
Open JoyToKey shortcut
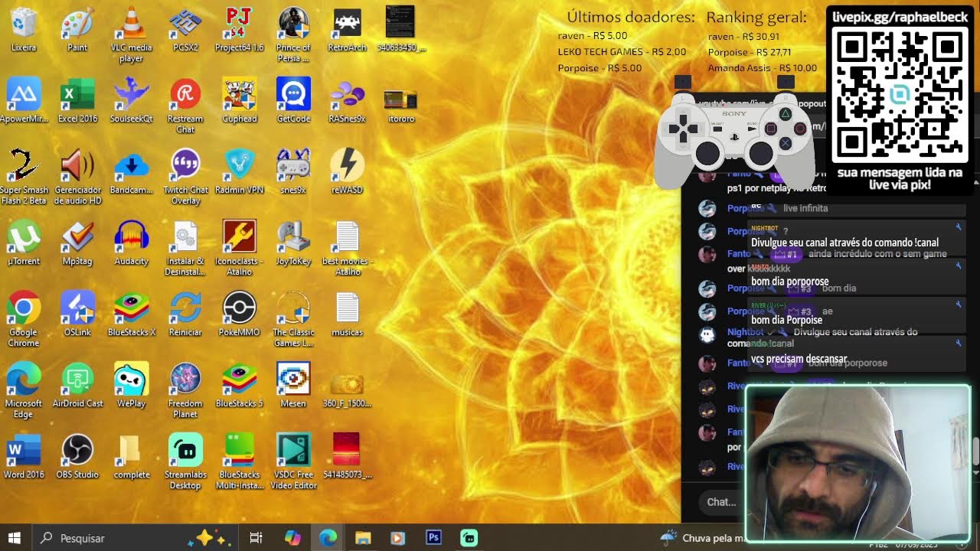[293, 243]
